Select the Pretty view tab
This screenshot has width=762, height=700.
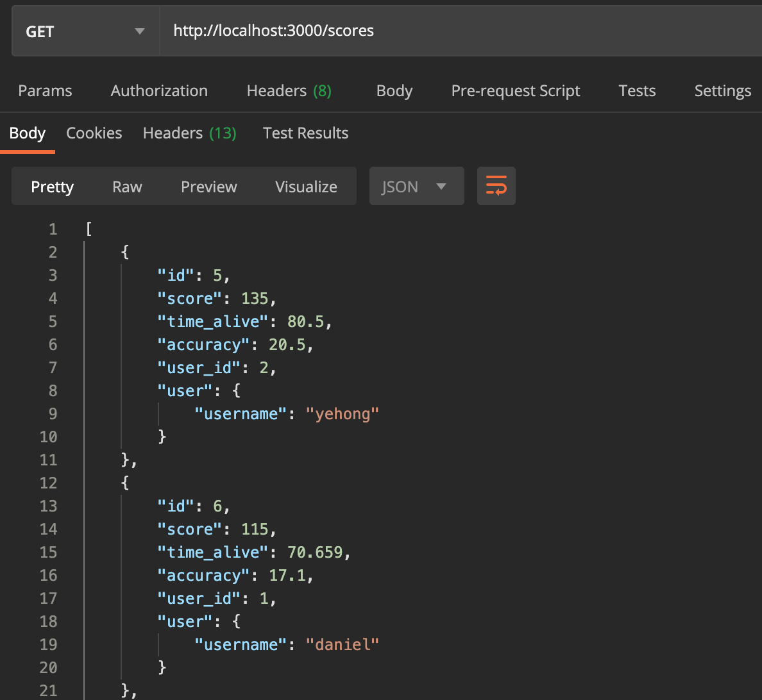click(52, 186)
